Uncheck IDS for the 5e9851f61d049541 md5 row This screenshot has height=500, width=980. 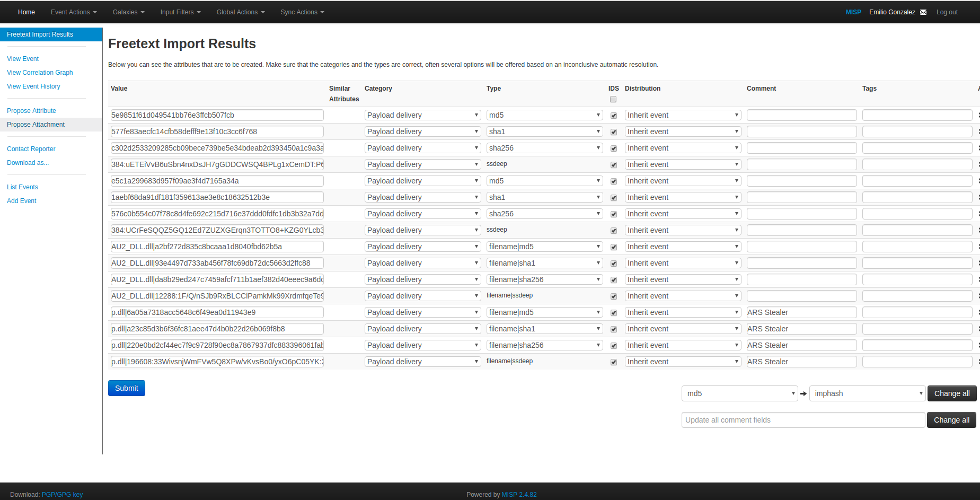(x=614, y=116)
